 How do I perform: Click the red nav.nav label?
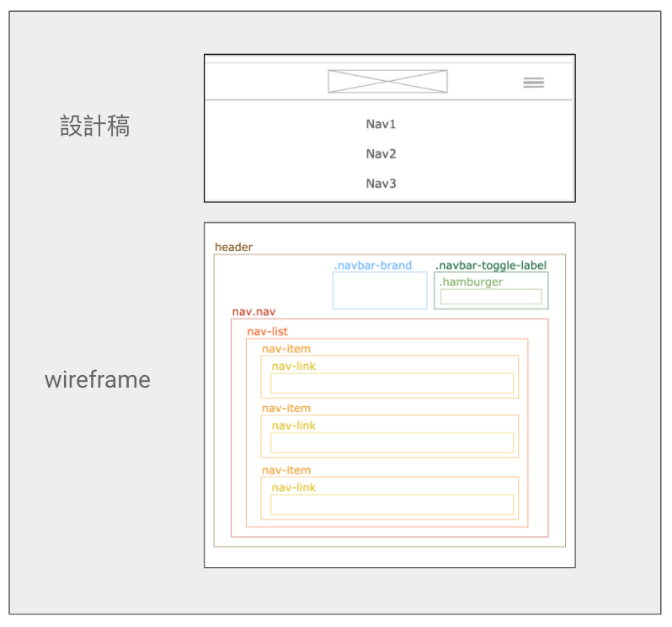pos(253,312)
